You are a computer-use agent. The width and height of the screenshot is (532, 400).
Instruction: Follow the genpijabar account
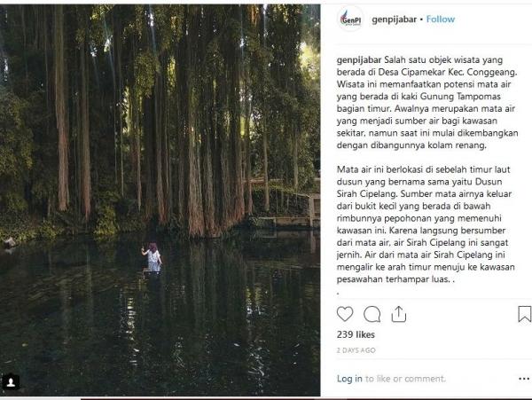pyautogui.click(x=441, y=19)
